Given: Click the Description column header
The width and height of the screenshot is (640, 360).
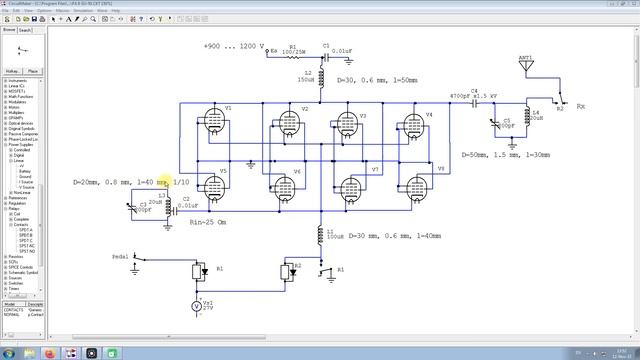Looking at the screenshot, I should pyautogui.click(x=35, y=304).
